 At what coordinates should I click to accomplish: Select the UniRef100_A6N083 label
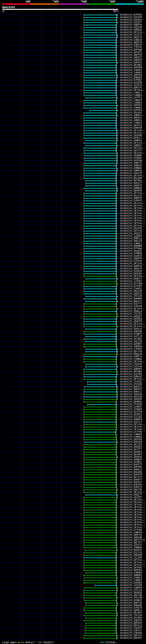pos(131,60)
